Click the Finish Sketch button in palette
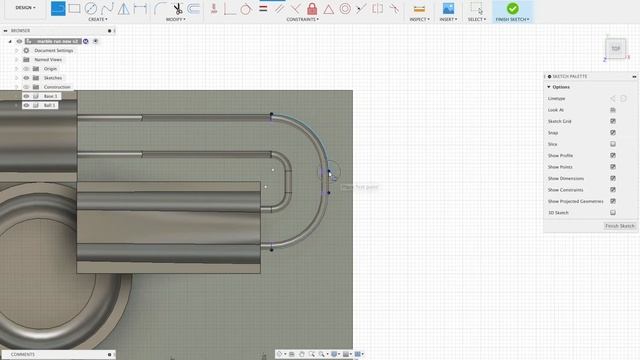 [x=620, y=226]
